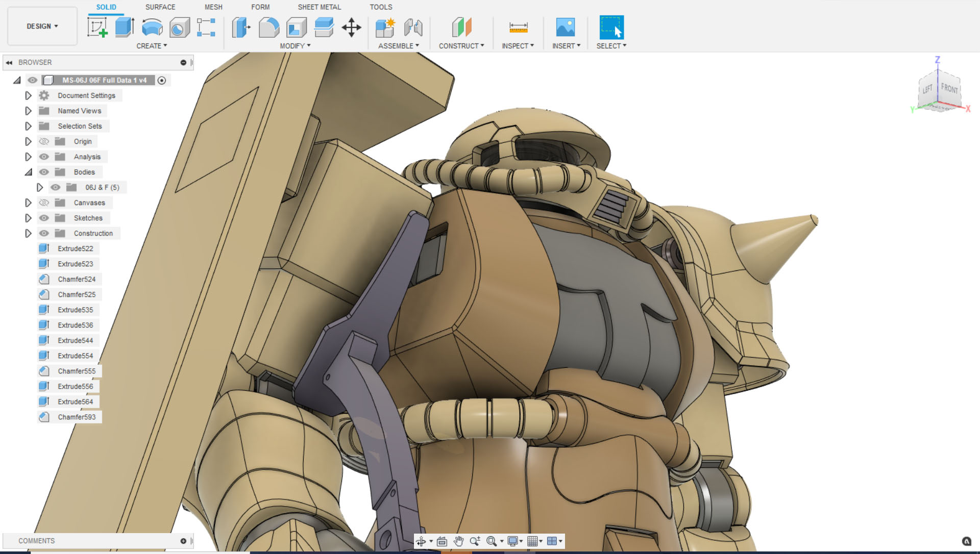This screenshot has height=554, width=980.
Task: Choose the Revolve tool
Action: (x=152, y=28)
